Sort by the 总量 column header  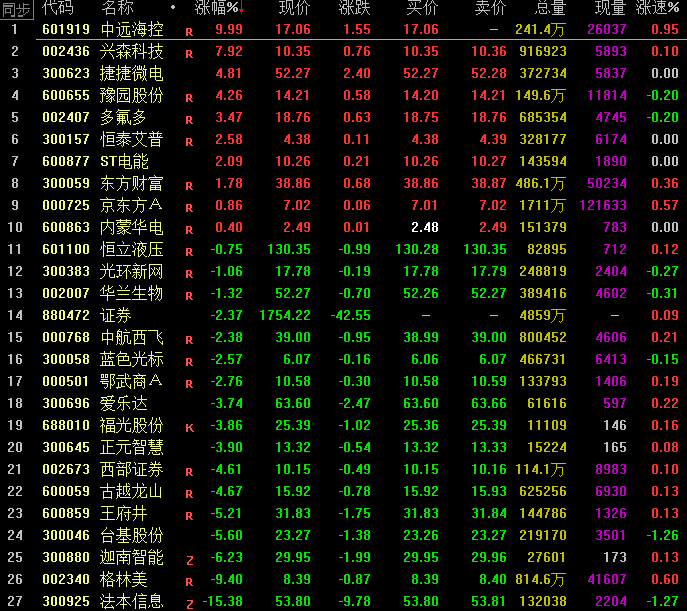pos(550,7)
